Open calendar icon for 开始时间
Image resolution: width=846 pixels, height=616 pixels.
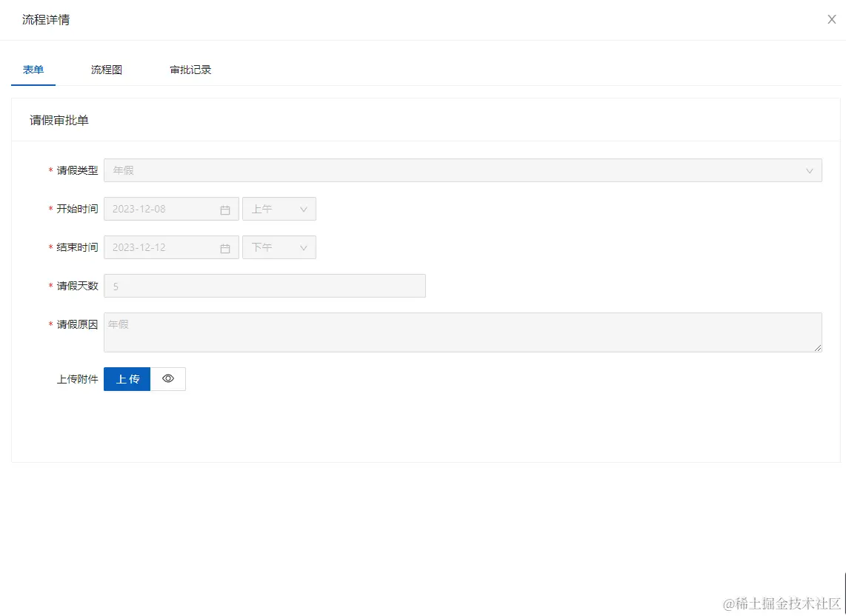click(x=225, y=210)
